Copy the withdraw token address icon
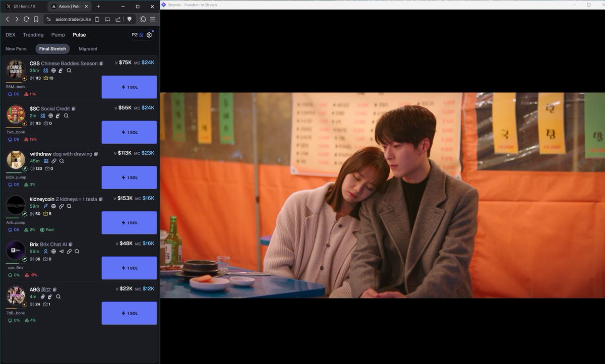The height and width of the screenshot is (364, 605). (x=96, y=154)
